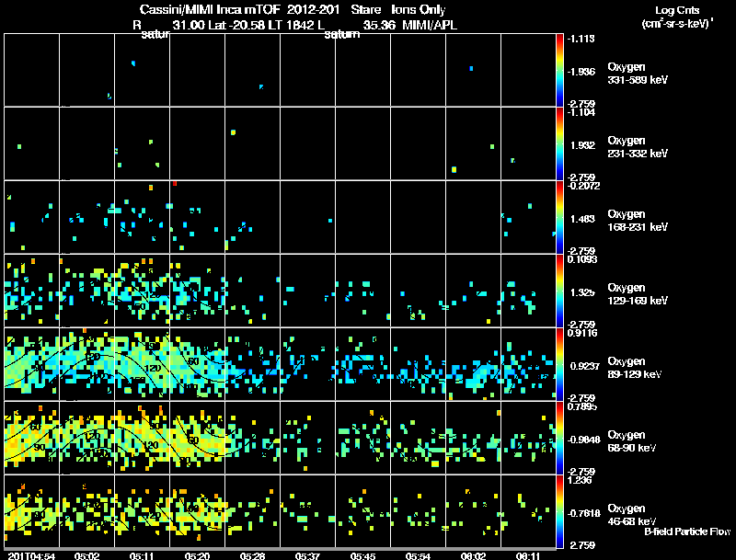Click the "1.325" colorbar midpoint value
The height and width of the screenshot is (560, 736).
click(x=582, y=292)
